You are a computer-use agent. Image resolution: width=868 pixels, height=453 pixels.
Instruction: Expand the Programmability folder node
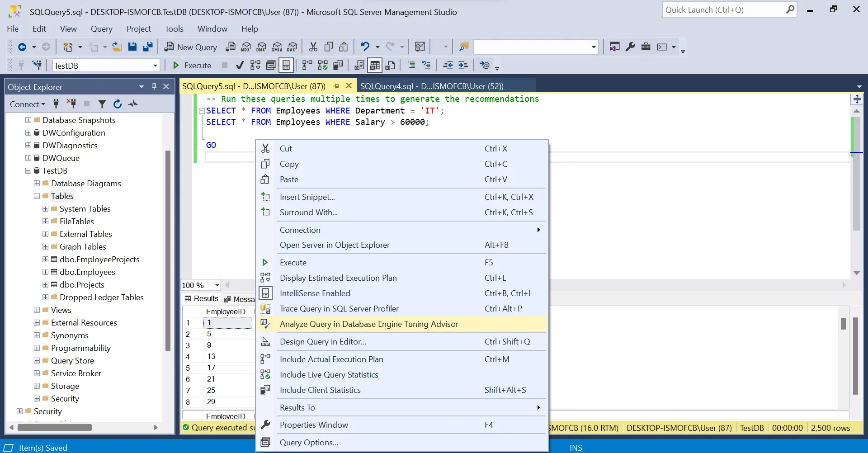pos(37,348)
